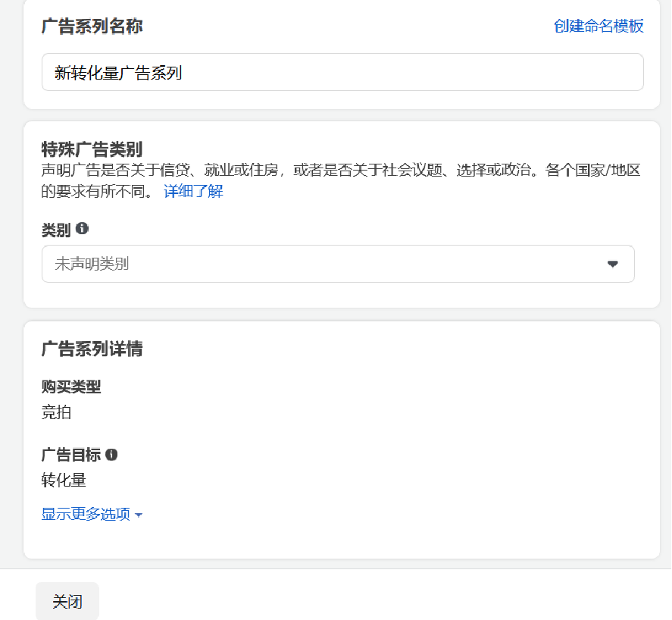This screenshot has height=620, width=672.
Task: Open 创建命名模板 link
Action: pos(599,27)
